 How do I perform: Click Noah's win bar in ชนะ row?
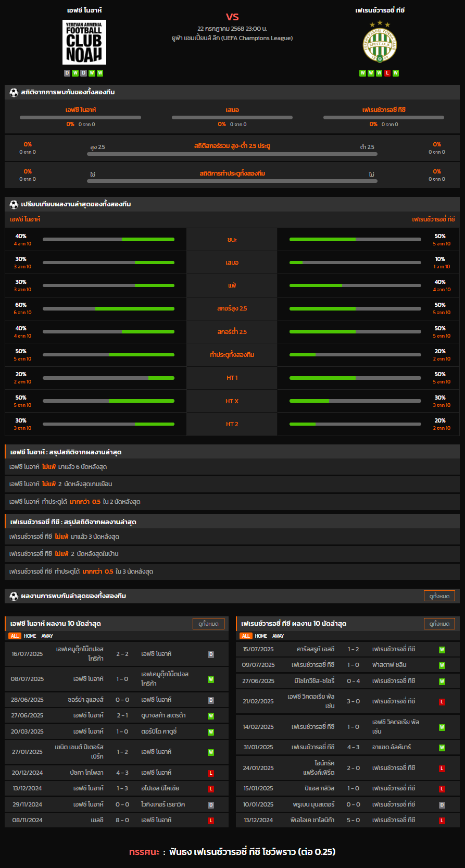pos(108,240)
